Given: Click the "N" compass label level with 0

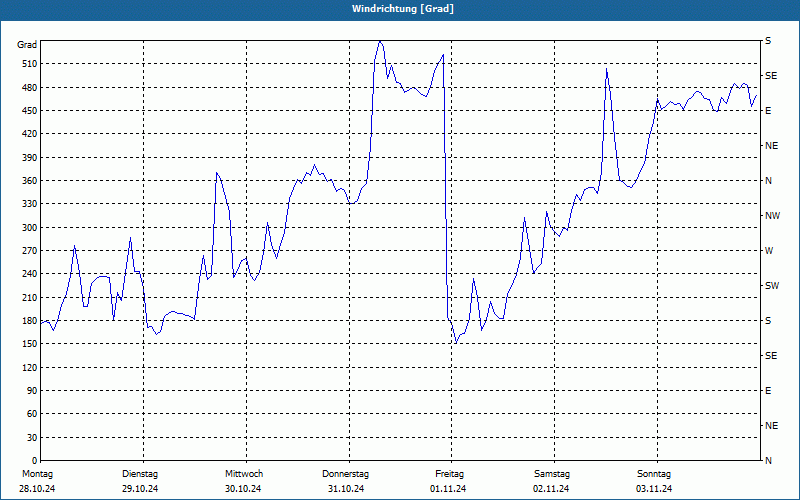Looking at the screenshot, I should [x=768, y=461].
